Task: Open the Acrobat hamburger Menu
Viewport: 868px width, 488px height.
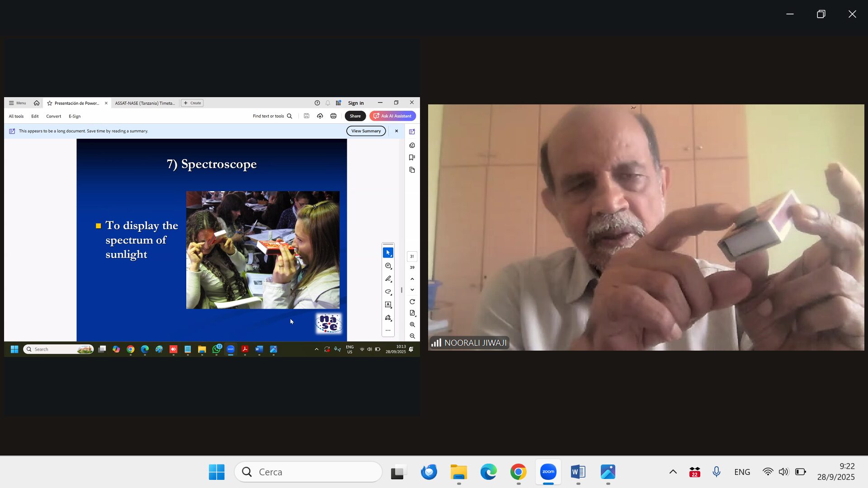Action: tap(17, 103)
